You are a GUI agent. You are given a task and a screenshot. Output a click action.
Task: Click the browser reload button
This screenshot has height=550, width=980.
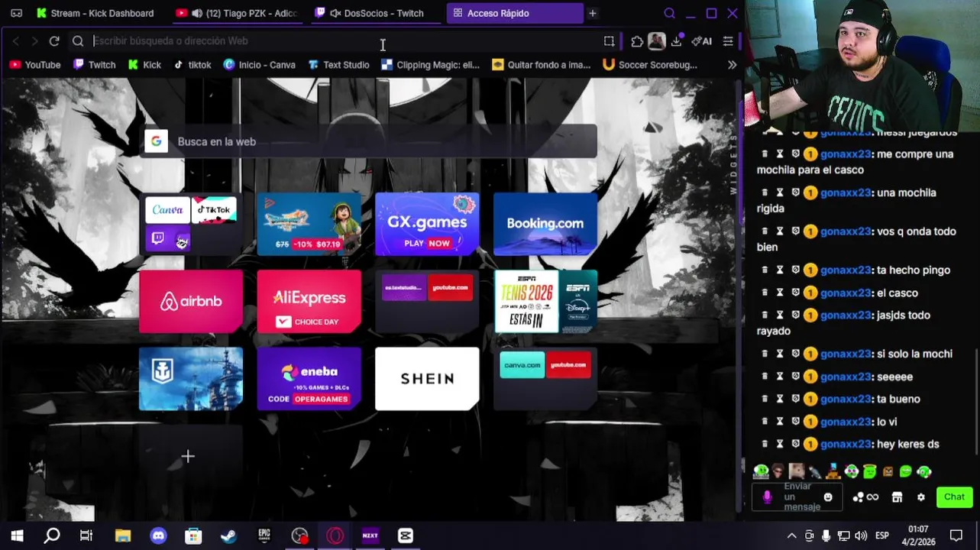tap(54, 41)
